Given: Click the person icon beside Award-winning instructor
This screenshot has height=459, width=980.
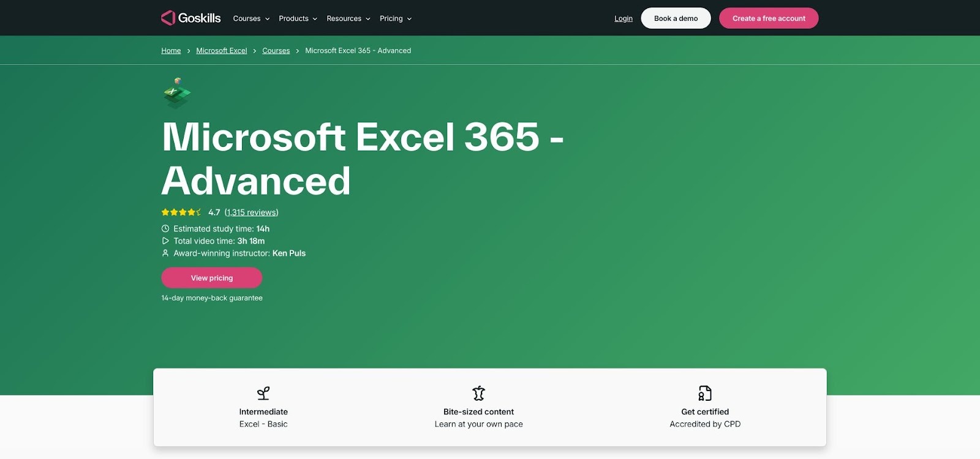Looking at the screenshot, I should coord(165,253).
